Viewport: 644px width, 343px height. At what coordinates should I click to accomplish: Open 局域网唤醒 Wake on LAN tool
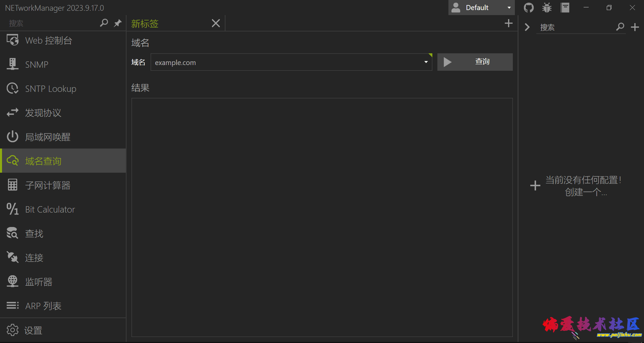pyautogui.click(x=48, y=137)
